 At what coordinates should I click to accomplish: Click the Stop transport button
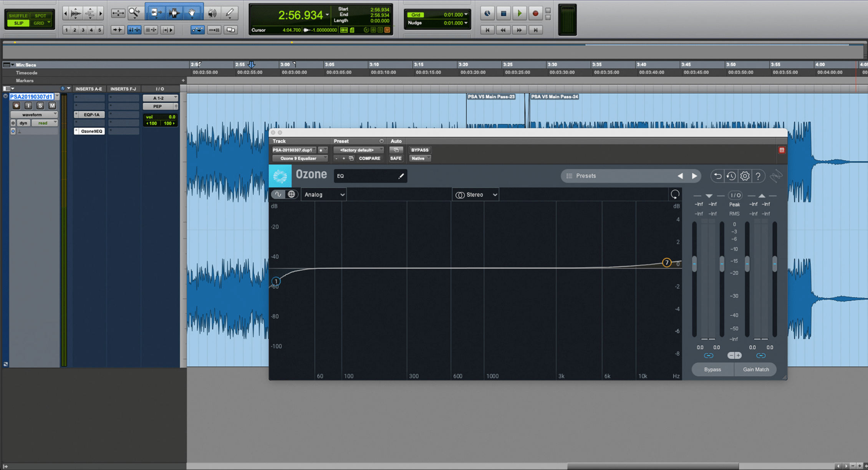tap(504, 13)
